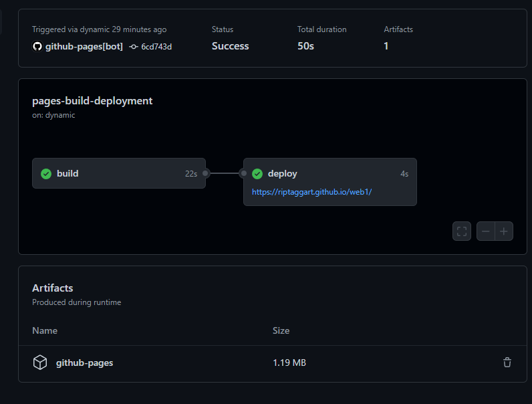This screenshot has height=404, width=532.
Task: Click the Success status text
Action: click(231, 46)
